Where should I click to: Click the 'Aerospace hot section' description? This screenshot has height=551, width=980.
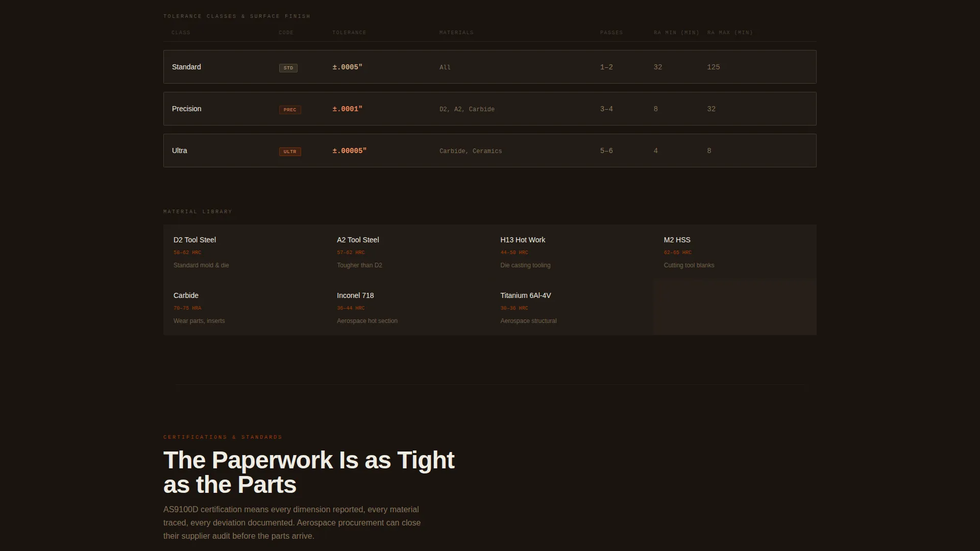click(367, 321)
